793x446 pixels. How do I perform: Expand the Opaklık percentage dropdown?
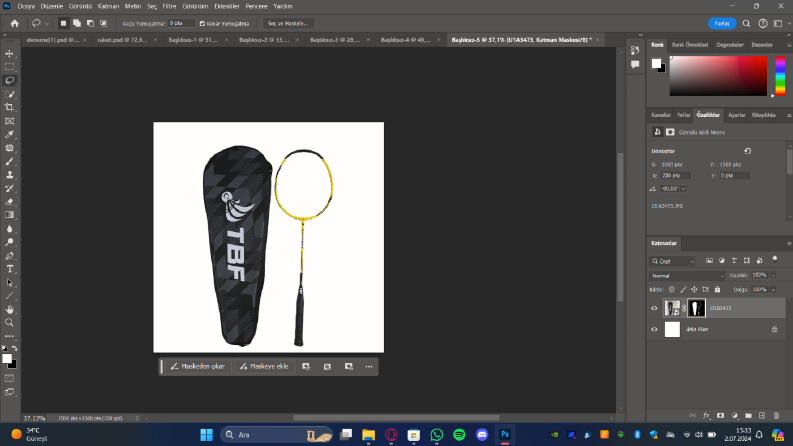(773, 275)
